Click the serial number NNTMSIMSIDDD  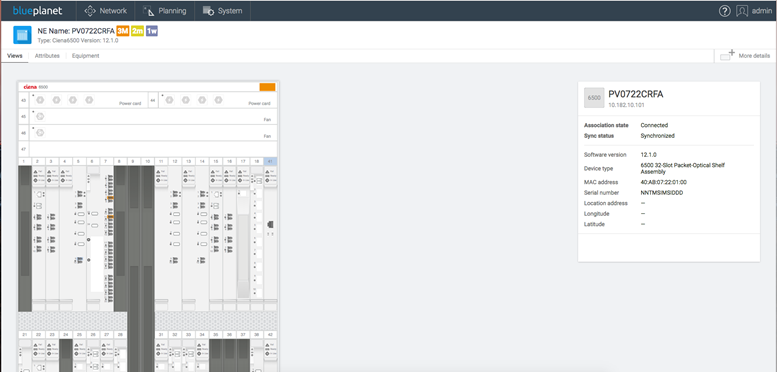click(x=662, y=193)
